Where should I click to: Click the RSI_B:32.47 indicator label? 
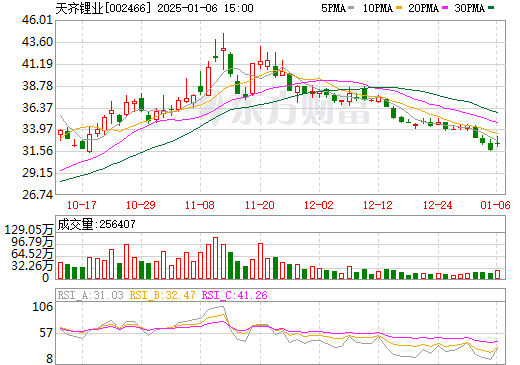point(162,295)
